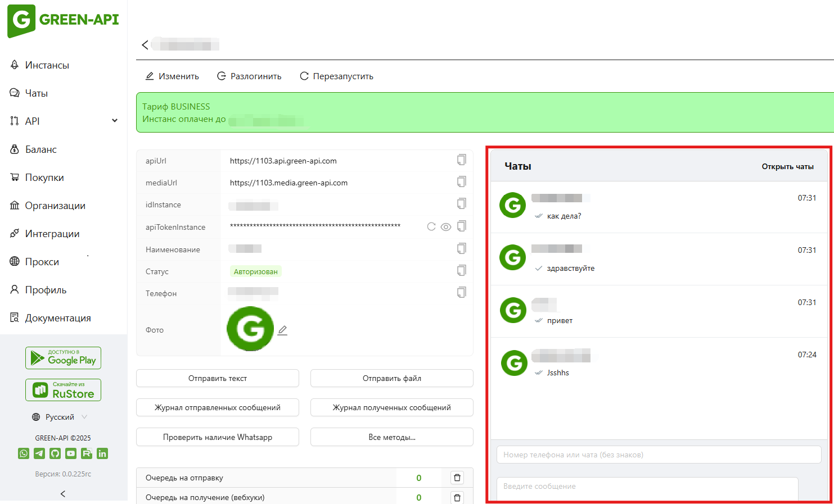Open Инстансы in the sidebar

47,65
